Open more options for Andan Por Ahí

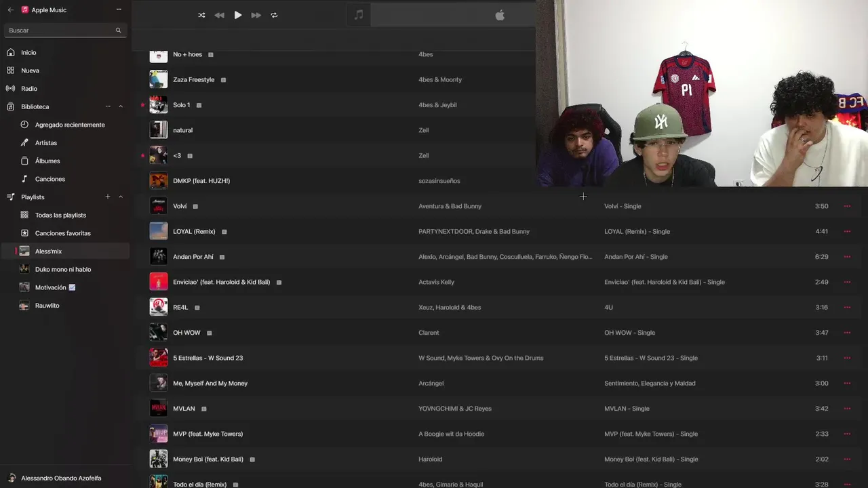point(847,257)
